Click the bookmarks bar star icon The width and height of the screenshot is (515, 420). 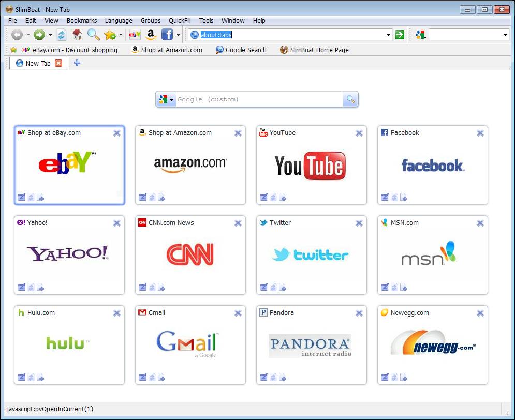click(x=13, y=50)
